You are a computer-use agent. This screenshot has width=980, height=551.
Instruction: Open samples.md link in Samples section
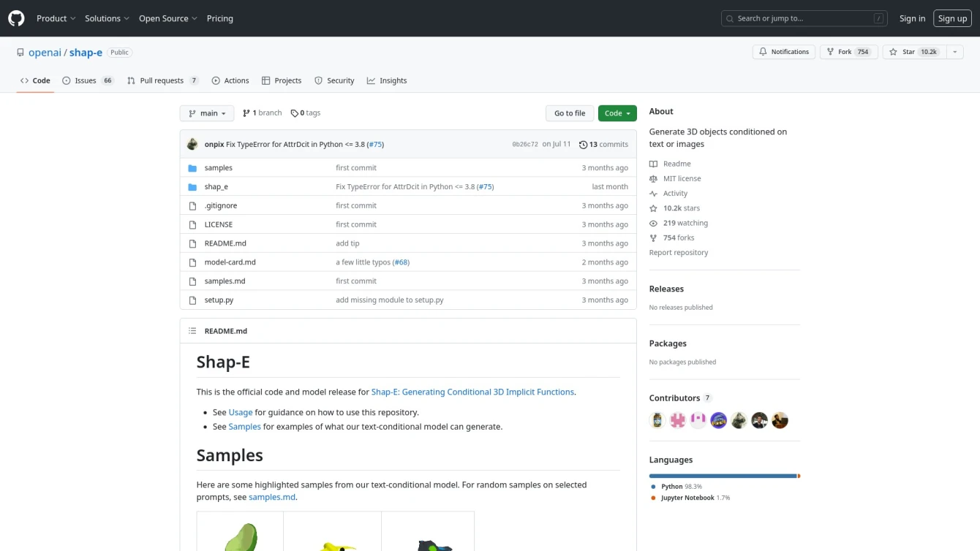coord(272,498)
